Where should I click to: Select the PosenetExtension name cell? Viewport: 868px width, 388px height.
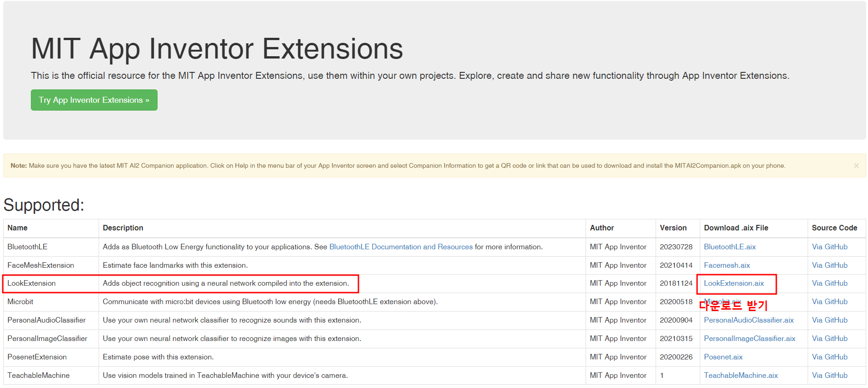point(51,357)
